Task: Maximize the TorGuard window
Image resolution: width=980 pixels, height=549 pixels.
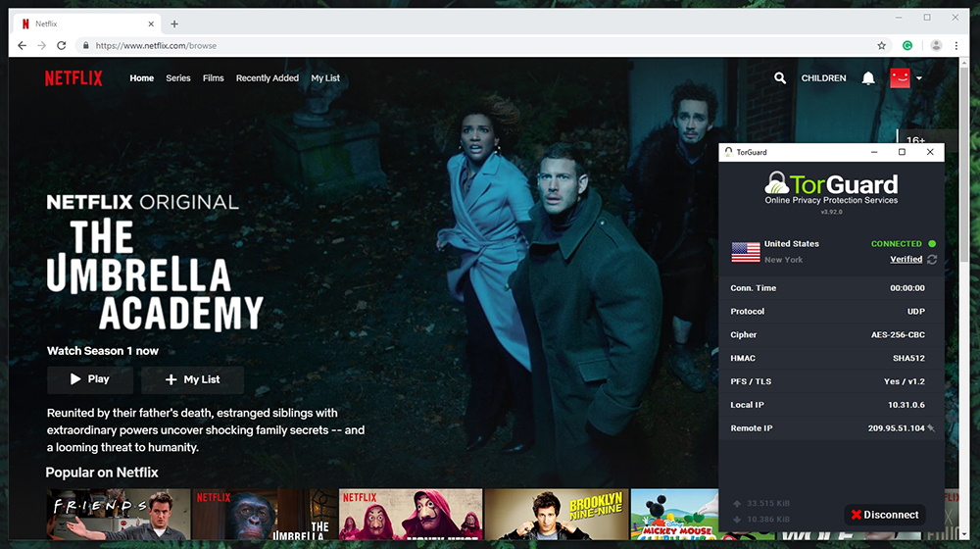Action: pos(902,152)
